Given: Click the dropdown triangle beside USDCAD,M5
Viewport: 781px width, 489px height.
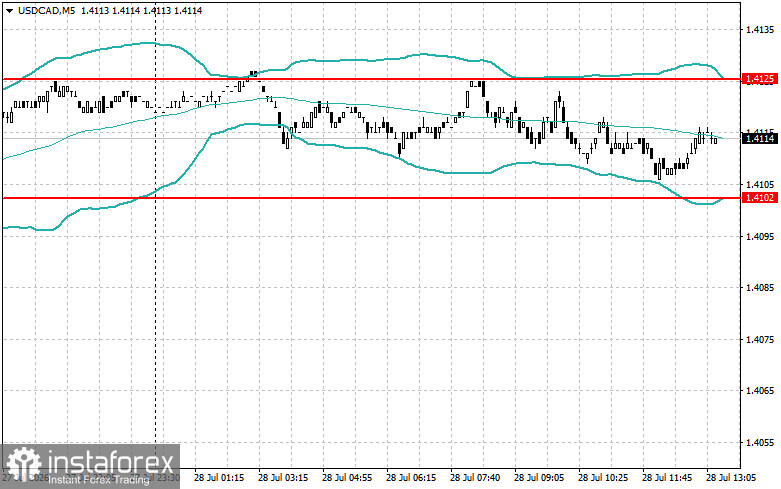Looking at the screenshot, I should click(10, 10).
